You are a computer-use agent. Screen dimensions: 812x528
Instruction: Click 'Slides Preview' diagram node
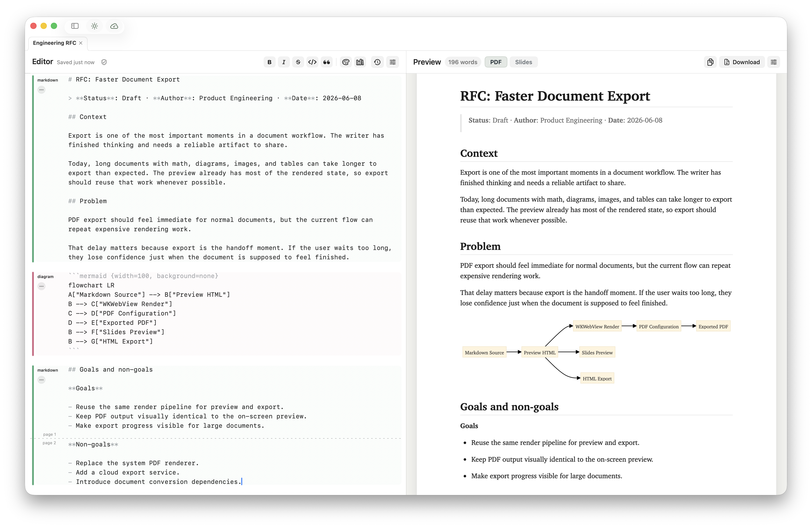pyautogui.click(x=597, y=352)
